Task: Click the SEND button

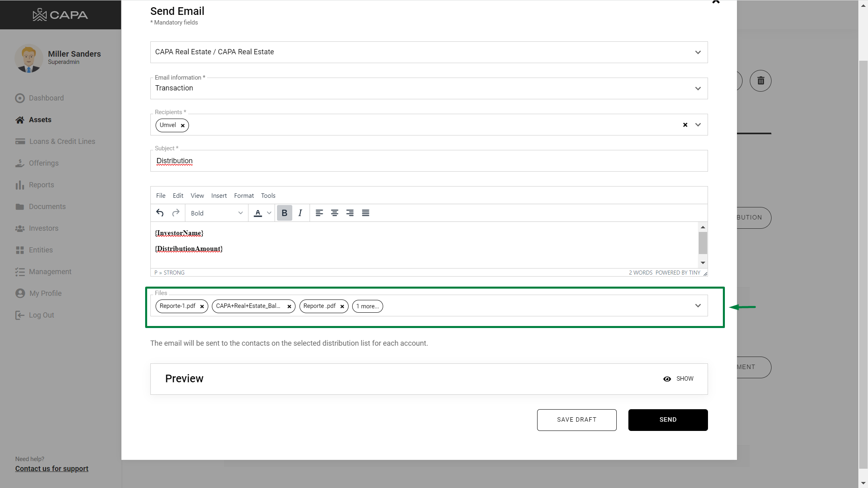Action: point(668,420)
